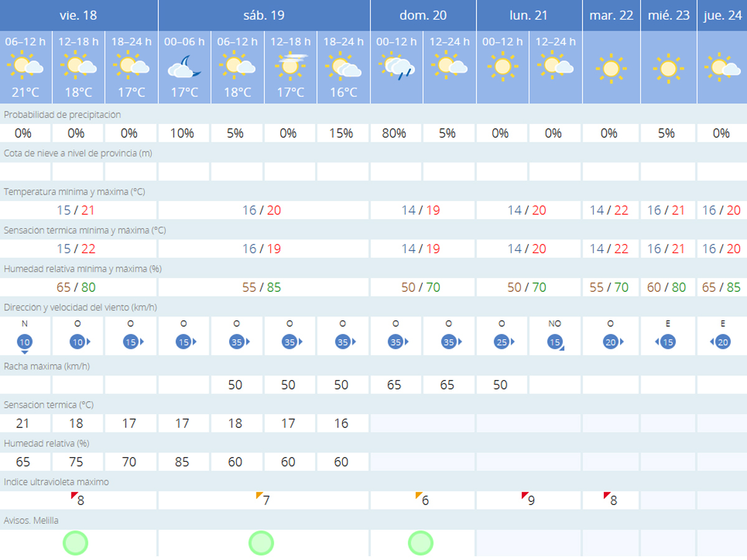The width and height of the screenshot is (747, 560).
Task: Click the Friday 06–12 h weather icon
Action: tap(26, 65)
